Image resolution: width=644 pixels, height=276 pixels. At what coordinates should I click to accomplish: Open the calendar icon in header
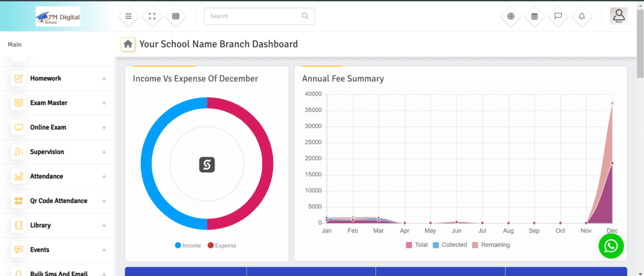pyautogui.click(x=535, y=16)
